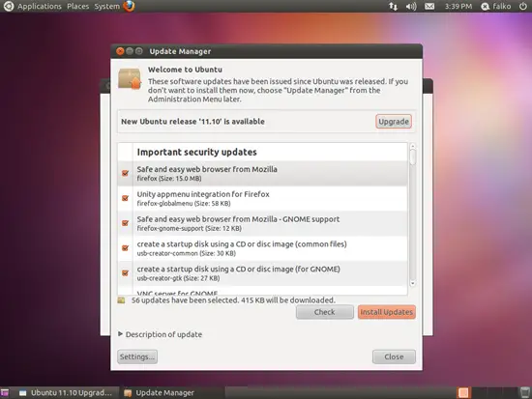Uncheck the usb-creator-gtk update checkbox
This screenshot has width=532, height=399.
(125, 272)
